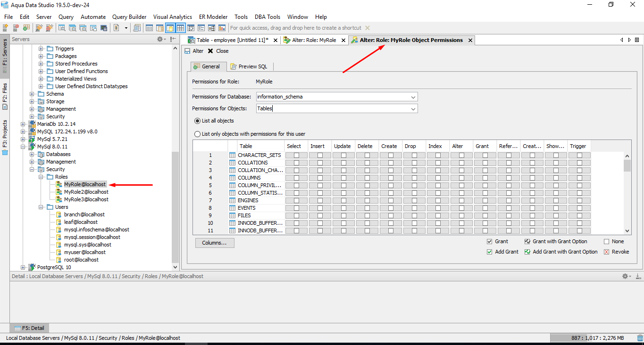Expand the PostgreSQL 10 server node

click(23, 267)
